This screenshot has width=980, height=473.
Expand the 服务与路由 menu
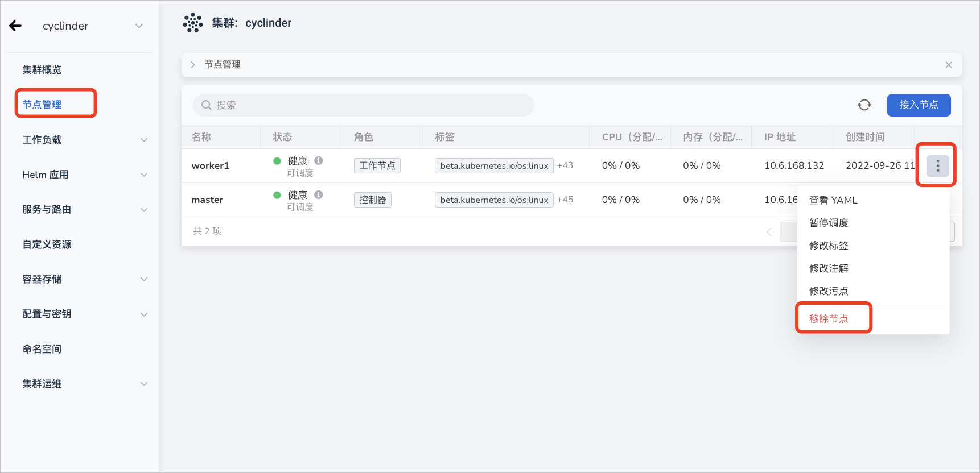[144, 209]
